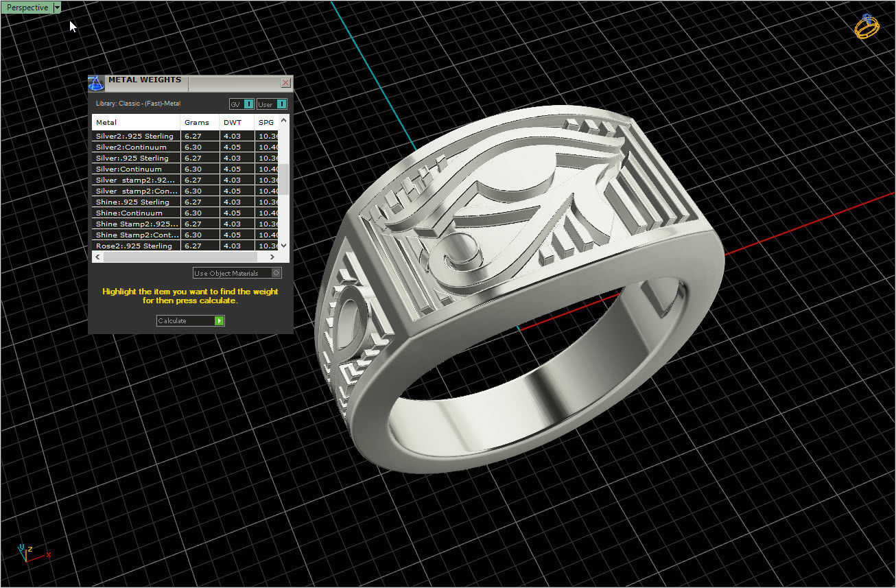Click the vertical scrollbar thumb of metals list
The image size is (896, 588).
click(284, 180)
